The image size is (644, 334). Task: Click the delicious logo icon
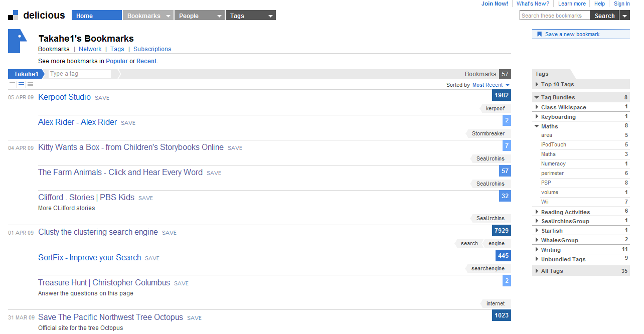point(13,15)
